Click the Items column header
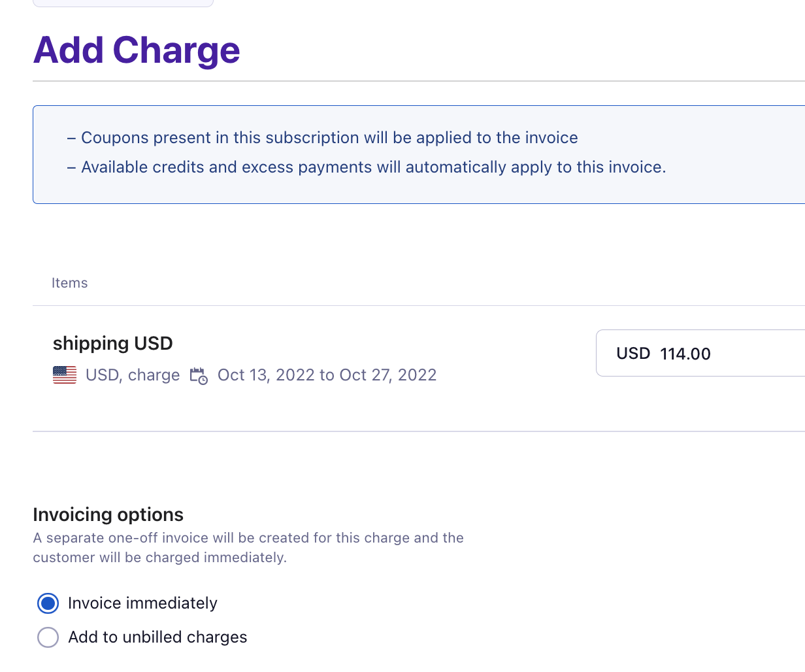This screenshot has width=805, height=672. (x=70, y=283)
